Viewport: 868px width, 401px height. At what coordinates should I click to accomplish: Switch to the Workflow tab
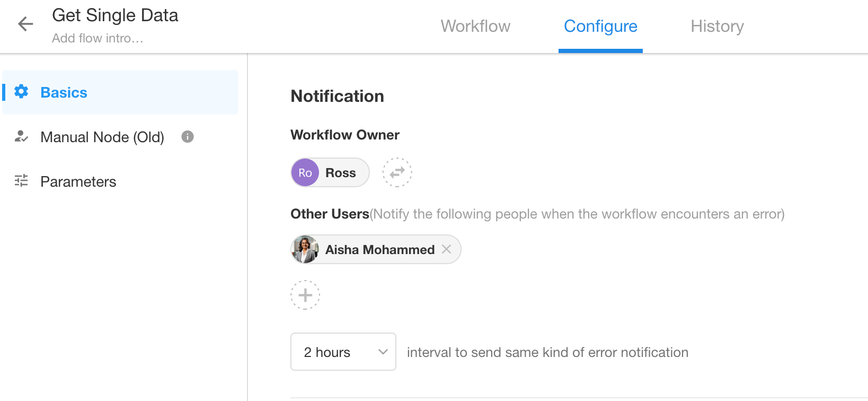click(x=475, y=26)
